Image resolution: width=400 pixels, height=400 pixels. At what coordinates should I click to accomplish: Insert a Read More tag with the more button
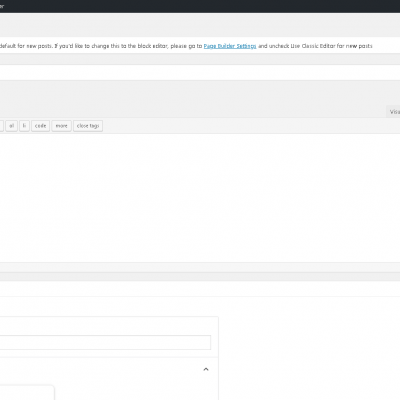coord(61,126)
